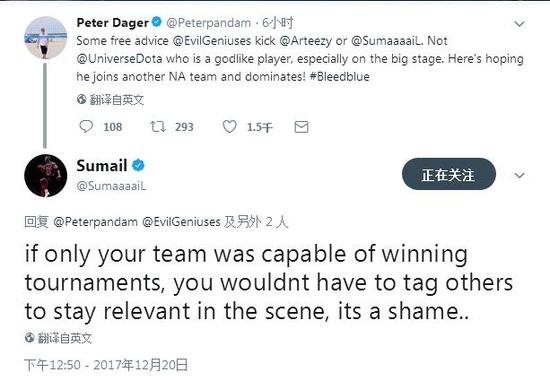Click the reply speech bubble icon

point(86,127)
